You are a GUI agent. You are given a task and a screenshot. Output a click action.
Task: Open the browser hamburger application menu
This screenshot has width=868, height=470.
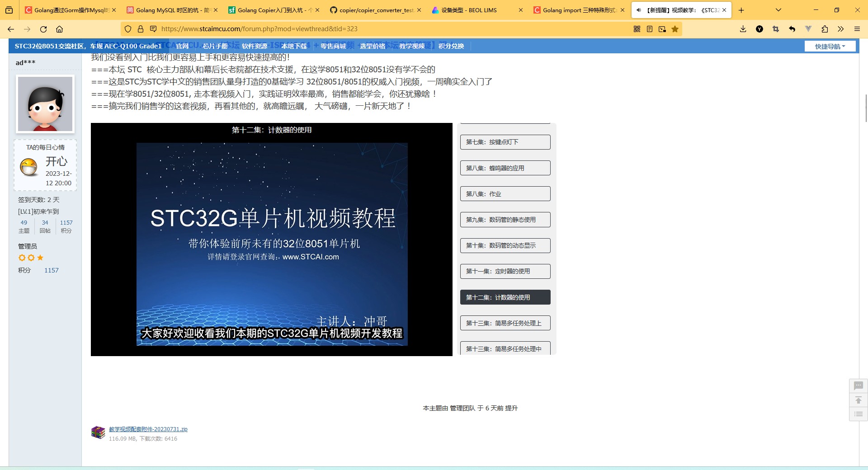857,29
